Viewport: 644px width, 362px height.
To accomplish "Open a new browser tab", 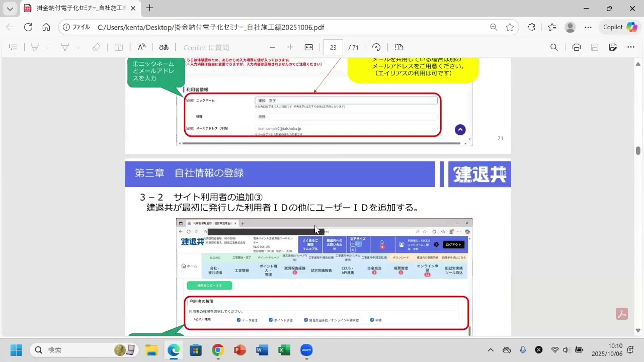I will coord(150,8).
